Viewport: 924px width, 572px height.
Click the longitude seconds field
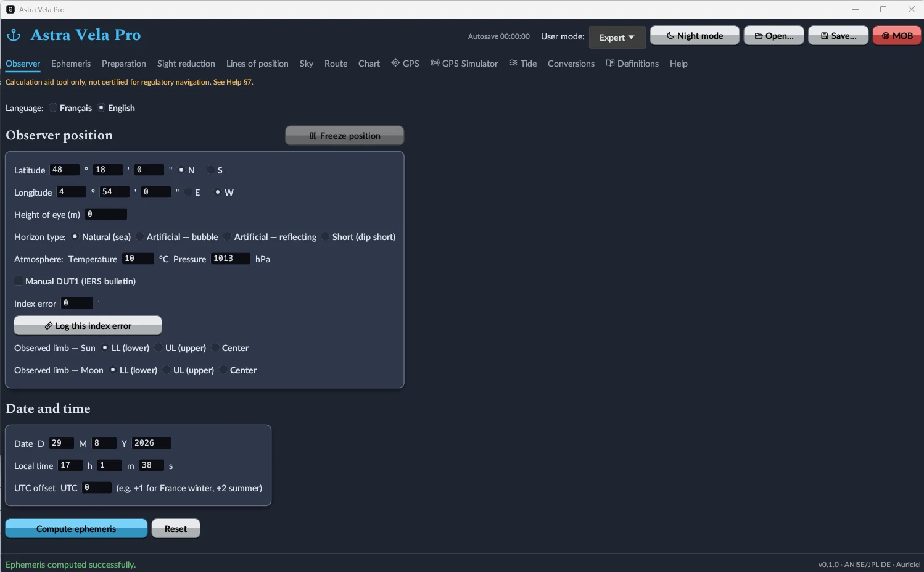(156, 192)
